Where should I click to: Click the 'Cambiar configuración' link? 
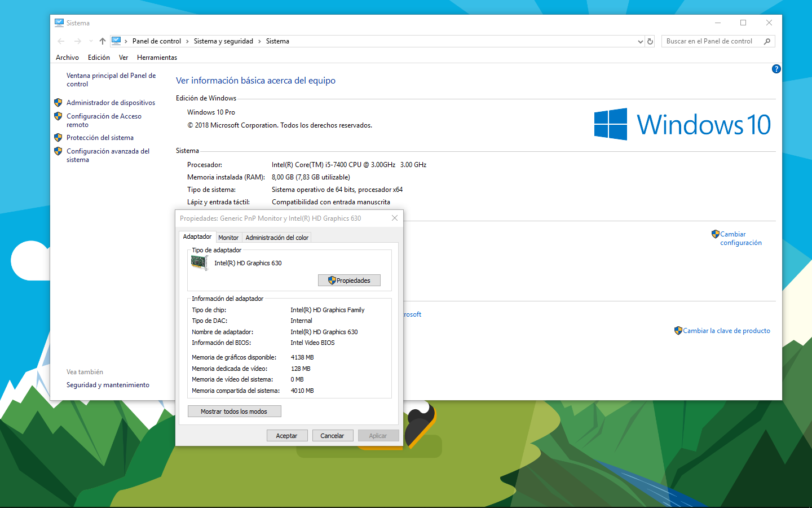tap(740, 238)
